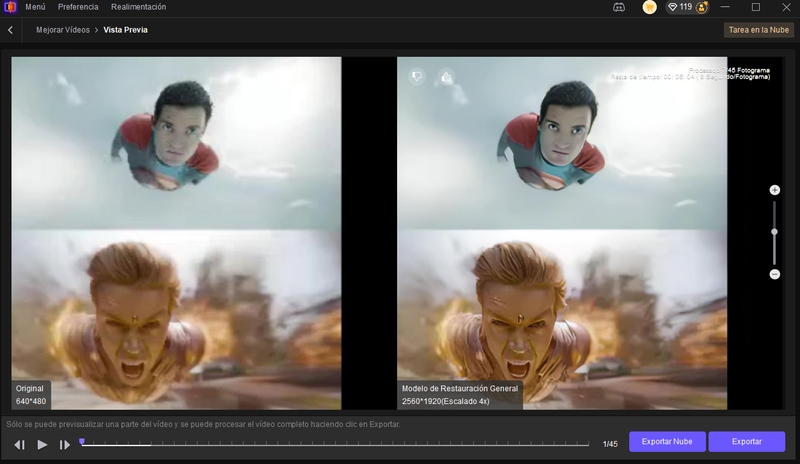Click the Modelo de Restauración General label
Image resolution: width=800 pixels, height=464 pixels.
[460, 395]
